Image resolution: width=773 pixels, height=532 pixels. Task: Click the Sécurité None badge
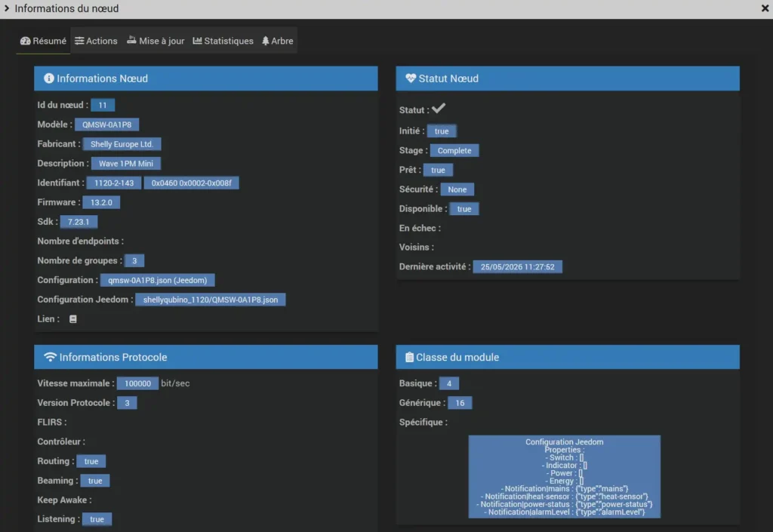click(x=457, y=189)
